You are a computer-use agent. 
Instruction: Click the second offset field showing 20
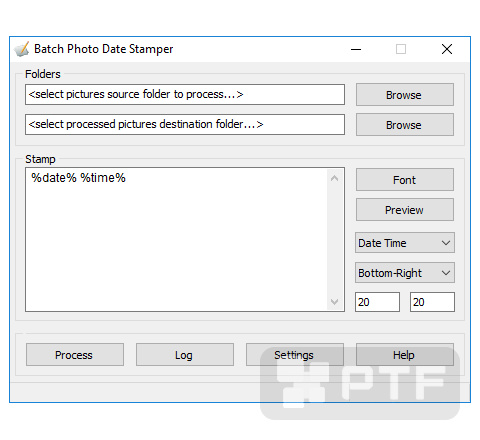click(432, 302)
